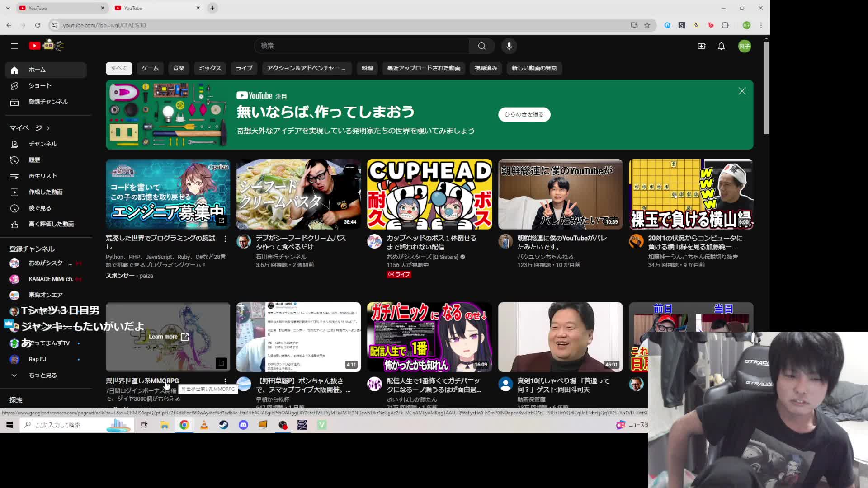Open 後で見る watch later
Screen dimensions: 868x488
tap(46, 208)
